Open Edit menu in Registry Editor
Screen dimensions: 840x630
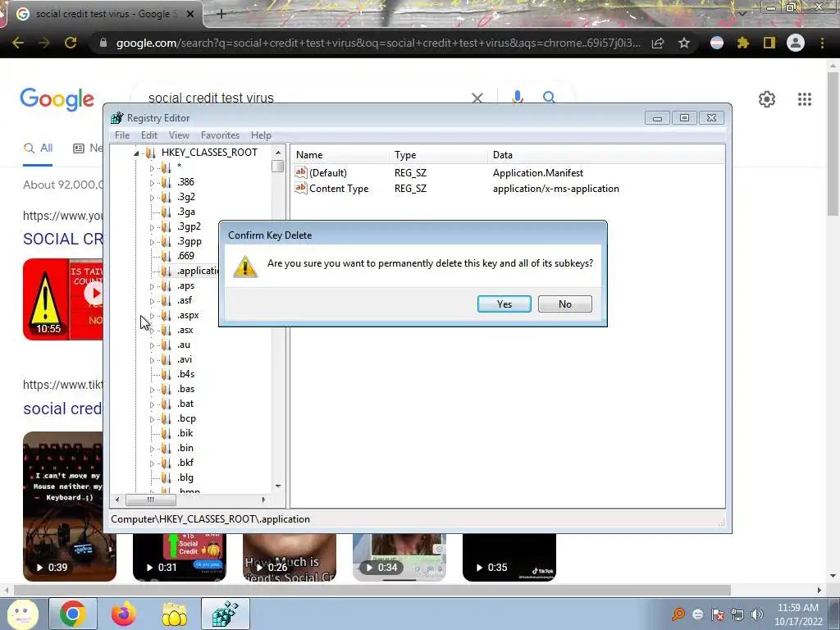coord(149,135)
